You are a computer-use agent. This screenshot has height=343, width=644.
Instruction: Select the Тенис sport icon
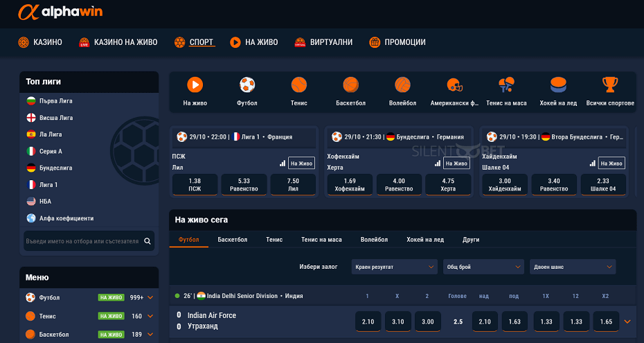pos(299,85)
